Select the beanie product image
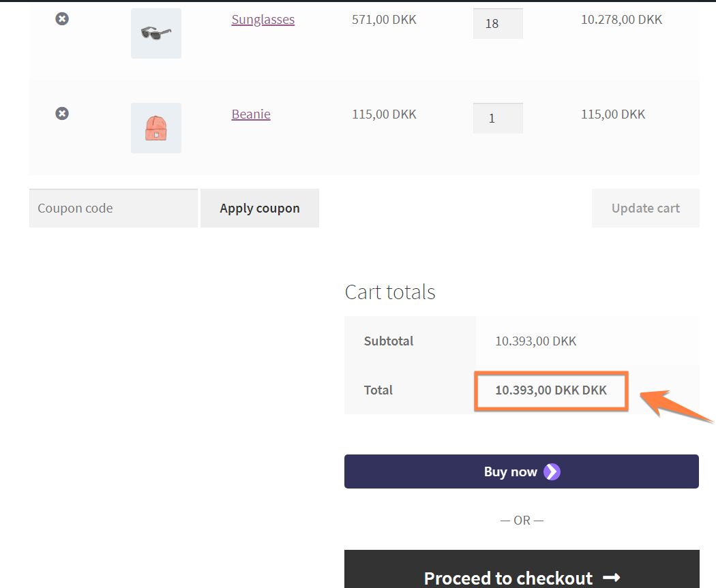Viewport: 716px width, 588px height. pyautogui.click(x=155, y=127)
